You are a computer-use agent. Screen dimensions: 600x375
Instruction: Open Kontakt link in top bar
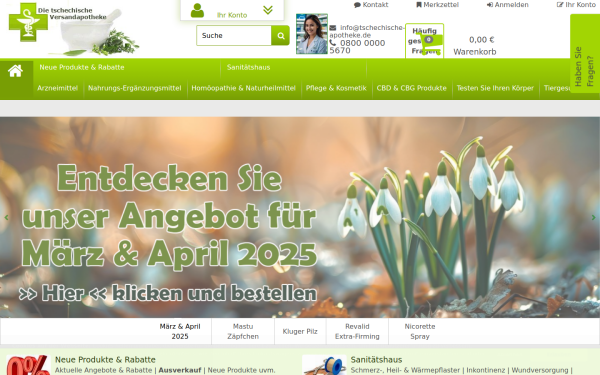click(371, 5)
